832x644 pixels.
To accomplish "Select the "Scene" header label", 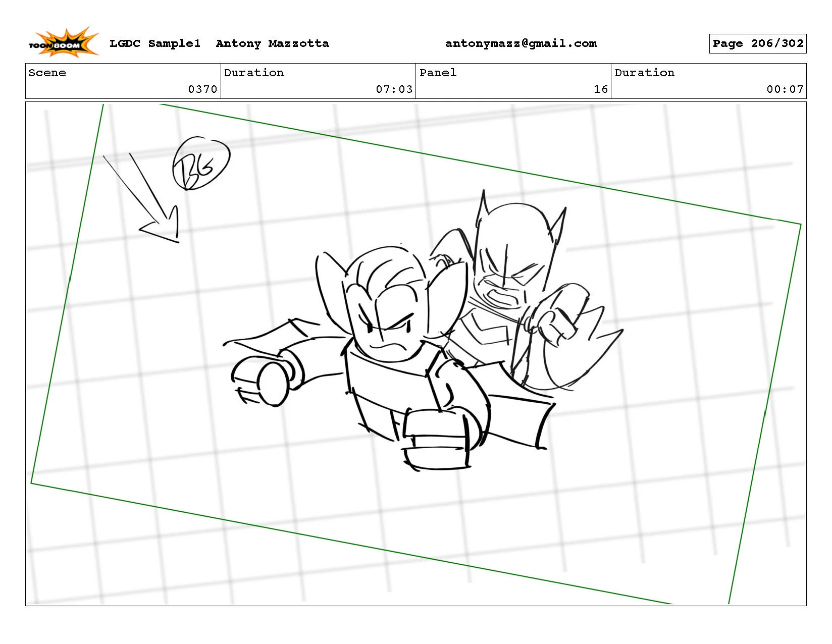I will (47, 73).
